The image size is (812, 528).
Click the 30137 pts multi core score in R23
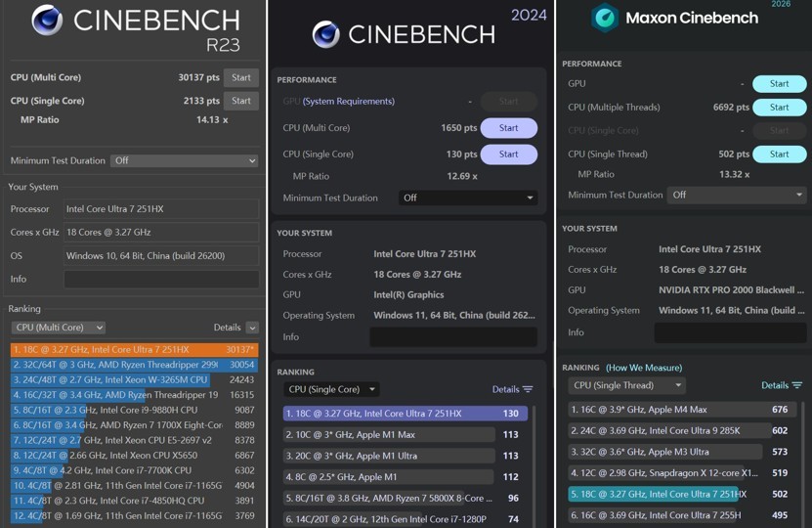tap(199, 77)
